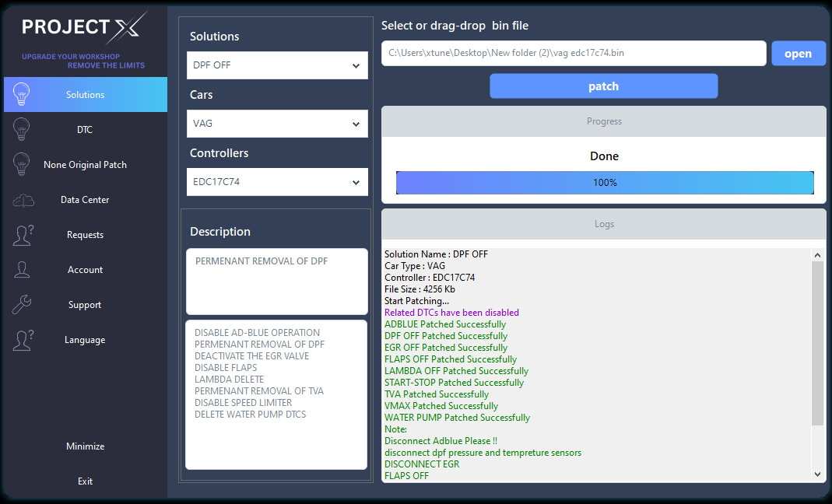Click 'DISCONNECT EGR' log line
The height and width of the screenshot is (504, 832).
pyautogui.click(x=422, y=464)
